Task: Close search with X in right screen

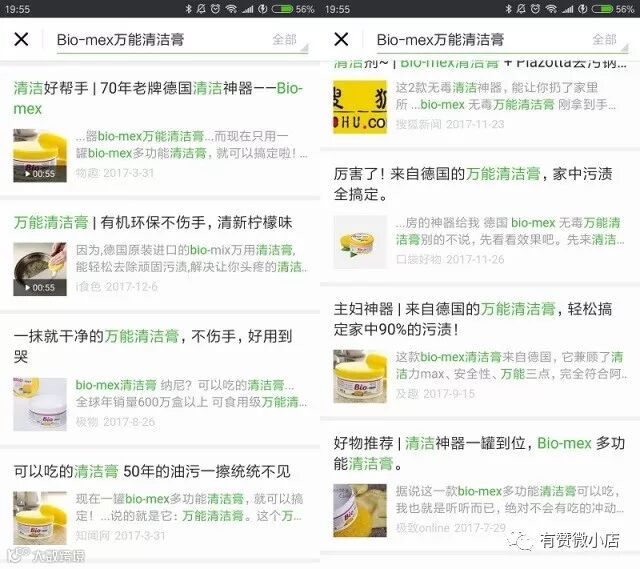Action: click(x=341, y=39)
